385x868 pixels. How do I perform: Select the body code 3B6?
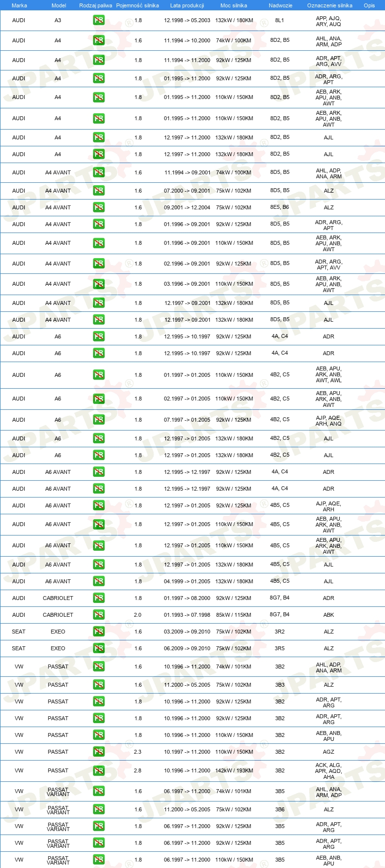point(280,809)
